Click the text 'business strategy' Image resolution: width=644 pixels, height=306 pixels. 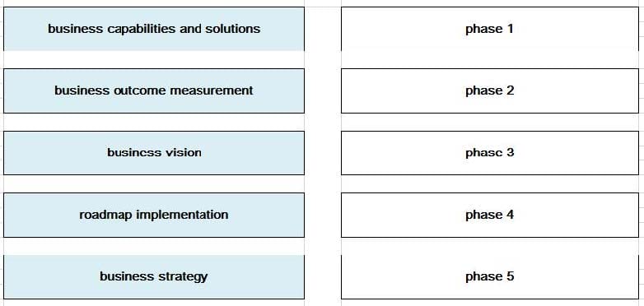pyautogui.click(x=154, y=277)
